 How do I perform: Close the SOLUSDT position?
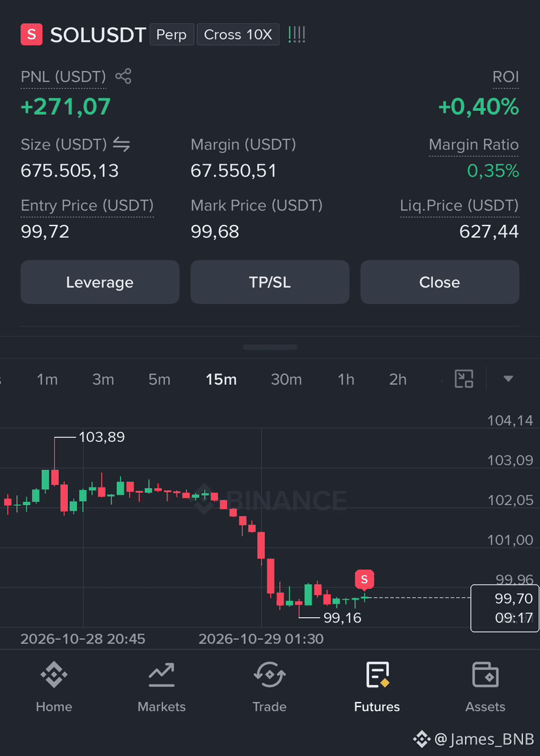click(x=440, y=282)
